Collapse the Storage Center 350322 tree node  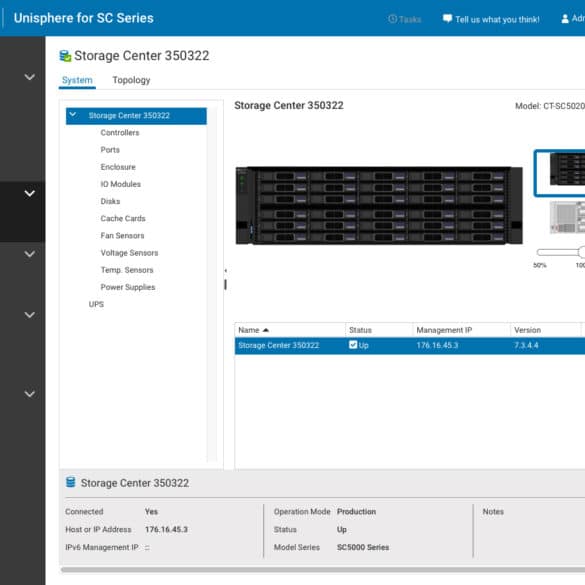[73, 115]
